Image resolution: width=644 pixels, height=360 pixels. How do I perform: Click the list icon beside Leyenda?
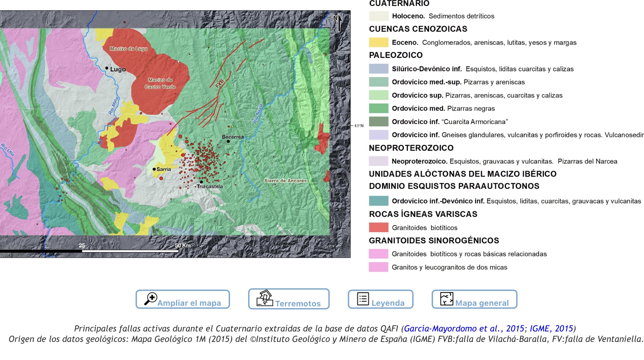point(363,299)
